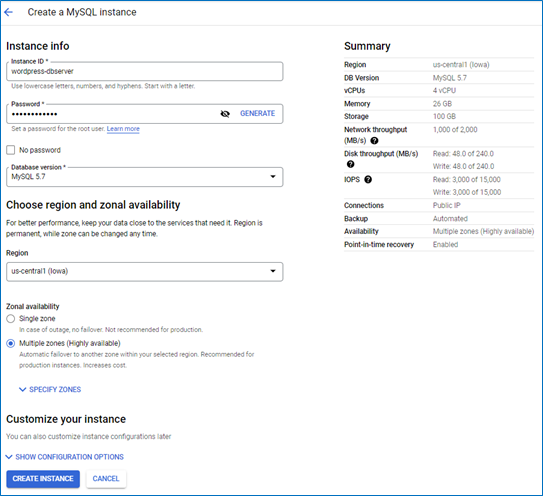Image resolution: width=543 pixels, height=496 pixels.
Task: Click Write: 48.0 of 240.0 disk value
Action: click(463, 167)
